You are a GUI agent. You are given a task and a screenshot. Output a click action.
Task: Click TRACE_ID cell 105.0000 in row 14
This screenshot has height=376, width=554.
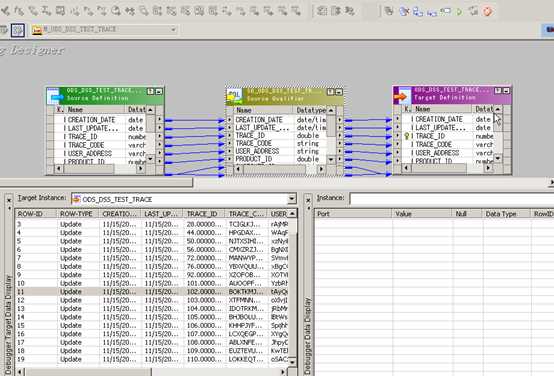[204, 317]
